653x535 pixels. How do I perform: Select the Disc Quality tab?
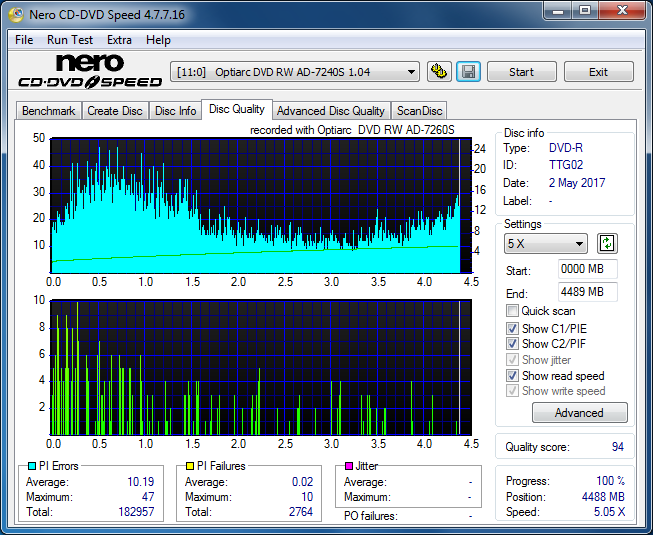(237, 109)
